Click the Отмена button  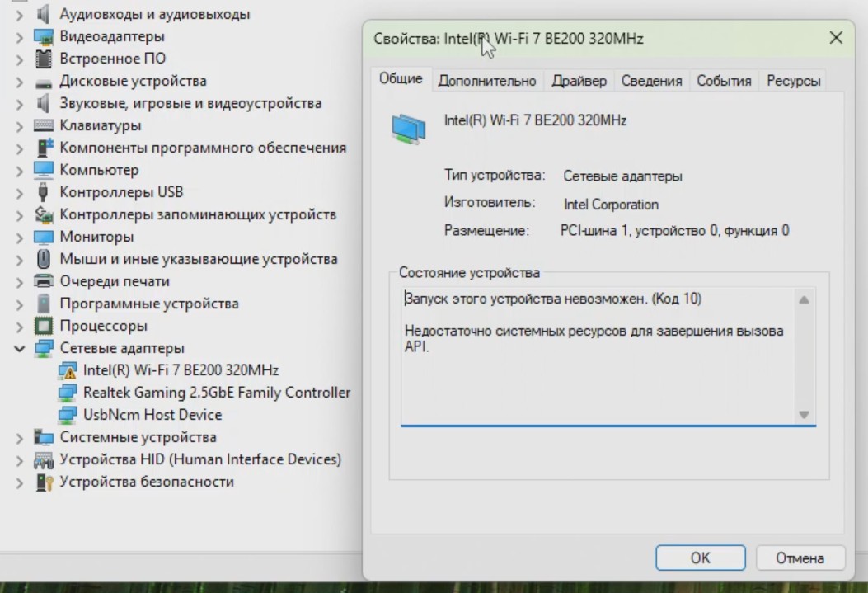(x=800, y=558)
